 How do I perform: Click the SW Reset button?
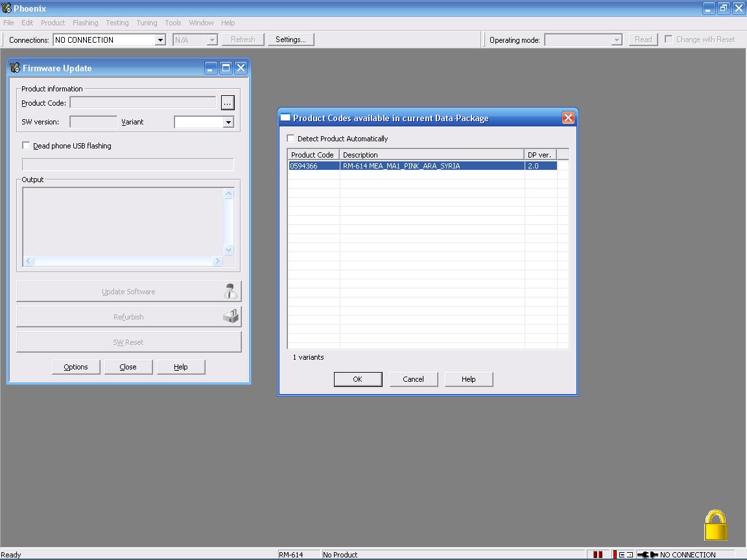point(128,342)
